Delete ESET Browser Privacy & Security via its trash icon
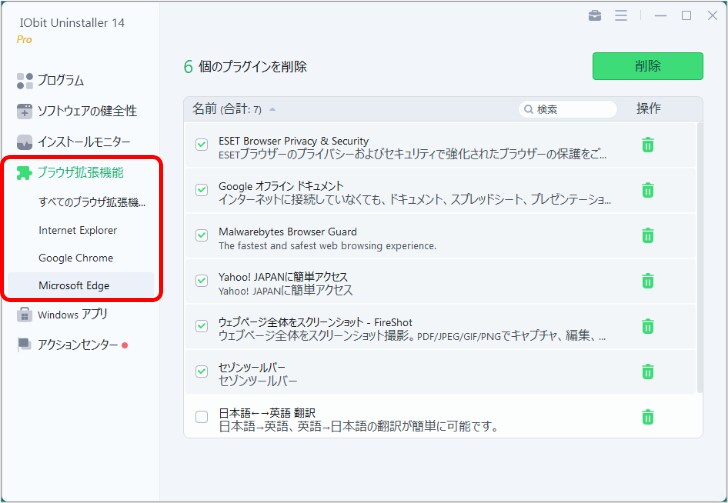Image resolution: width=728 pixels, height=503 pixels. 648,145
